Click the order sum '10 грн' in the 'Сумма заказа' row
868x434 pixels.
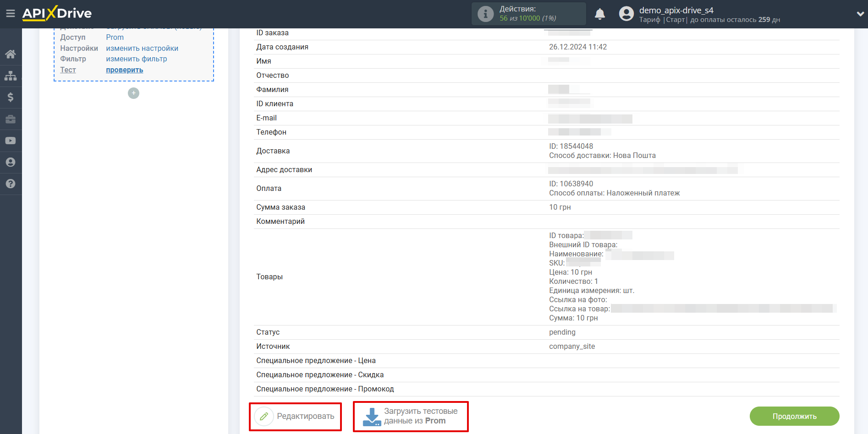tap(560, 207)
